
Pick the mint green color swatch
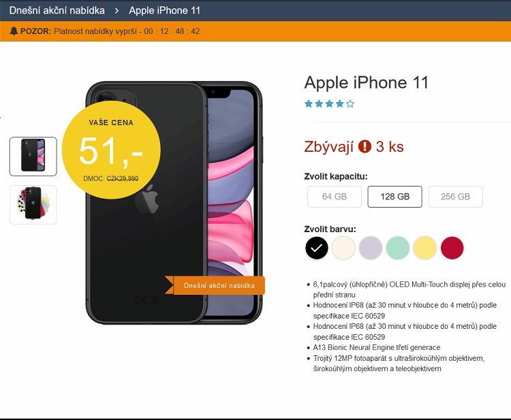tap(398, 248)
